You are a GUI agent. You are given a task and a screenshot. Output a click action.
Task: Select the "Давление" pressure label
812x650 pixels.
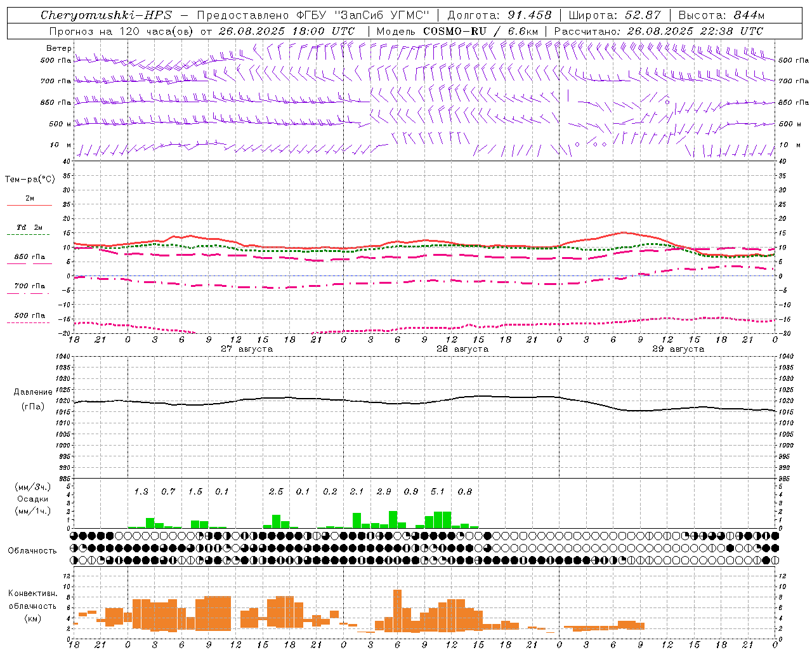click(33, 392)
